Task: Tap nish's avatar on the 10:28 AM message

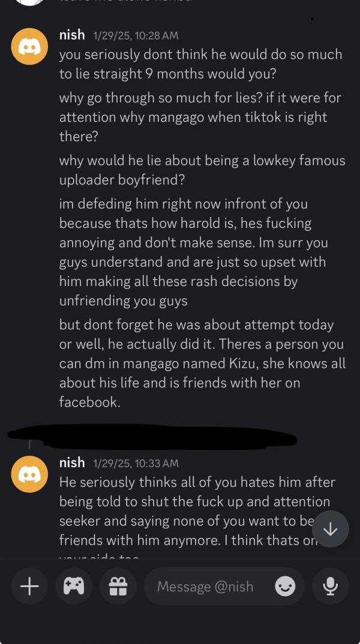Action: click(29, 46)
